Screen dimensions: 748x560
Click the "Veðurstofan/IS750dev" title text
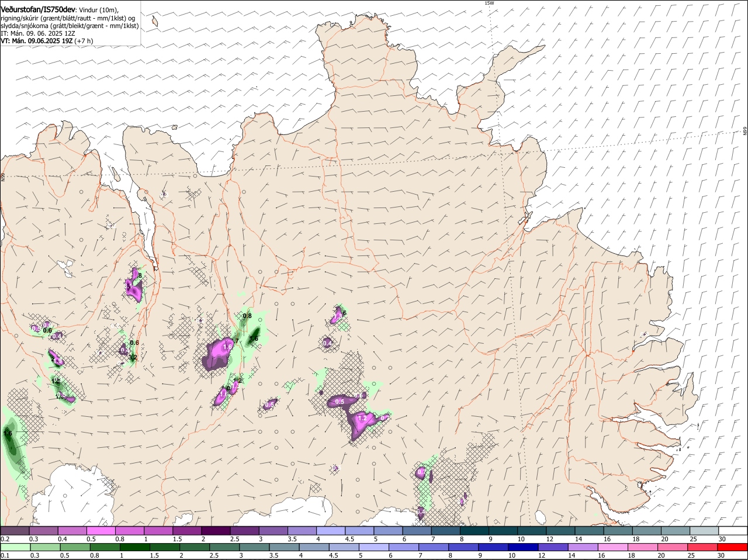pyautogui.click(x=37, y=9)
